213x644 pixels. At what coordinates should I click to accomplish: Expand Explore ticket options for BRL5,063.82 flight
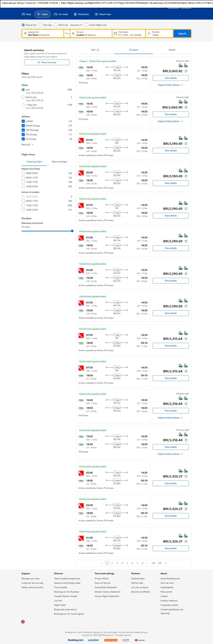171,85
